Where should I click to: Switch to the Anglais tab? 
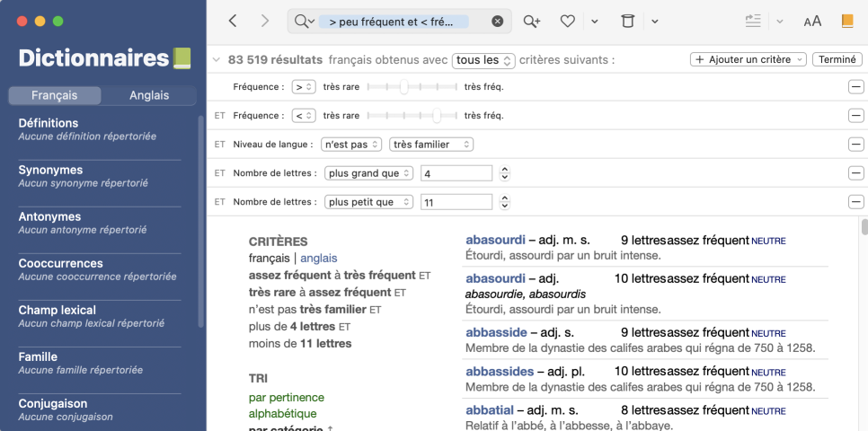click(149, 95)
